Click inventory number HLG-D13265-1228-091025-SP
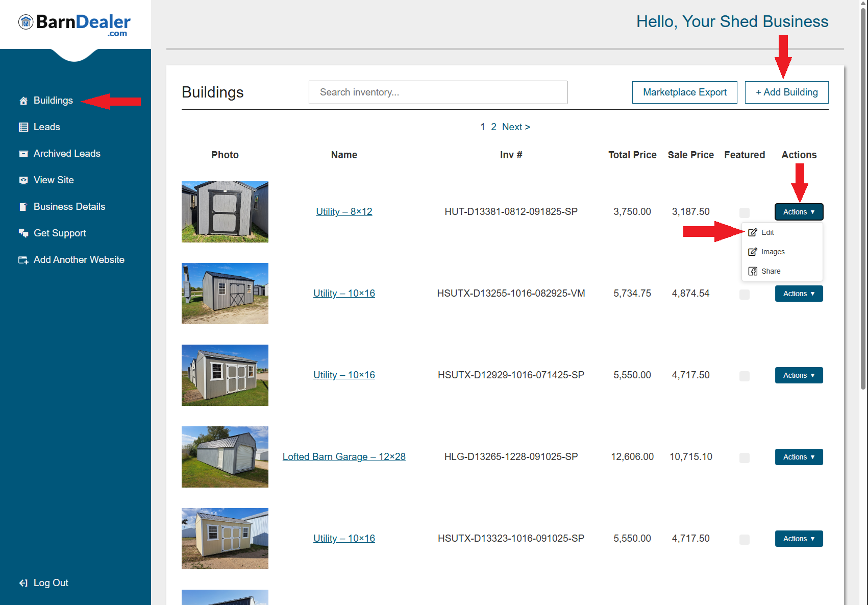Screen dimensions: 868x605 click(511, 457)
